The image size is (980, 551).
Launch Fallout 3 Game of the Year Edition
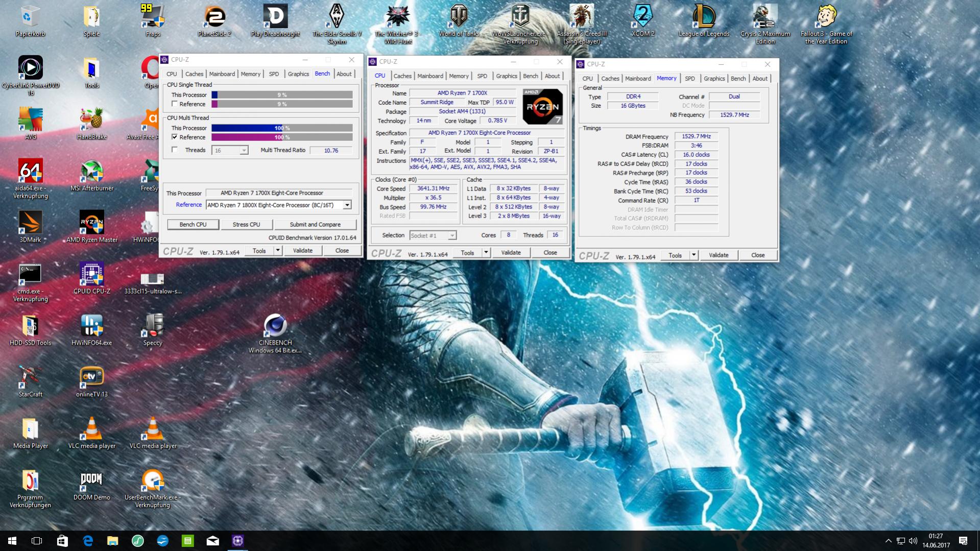pyautogui.click(x=826, y=25)
